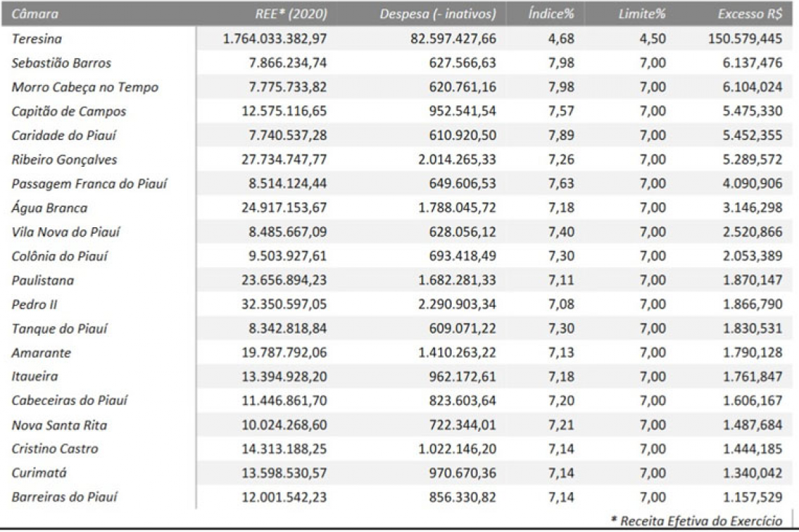Select Água Branca in the list
799x532 pixels.
[x=49, y=208]
